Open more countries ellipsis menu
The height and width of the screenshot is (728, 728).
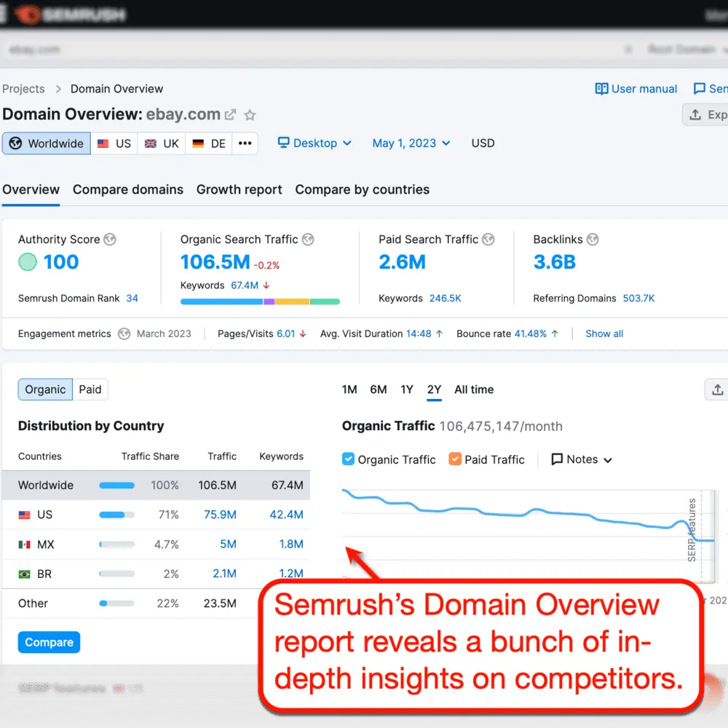pos(245,143)
